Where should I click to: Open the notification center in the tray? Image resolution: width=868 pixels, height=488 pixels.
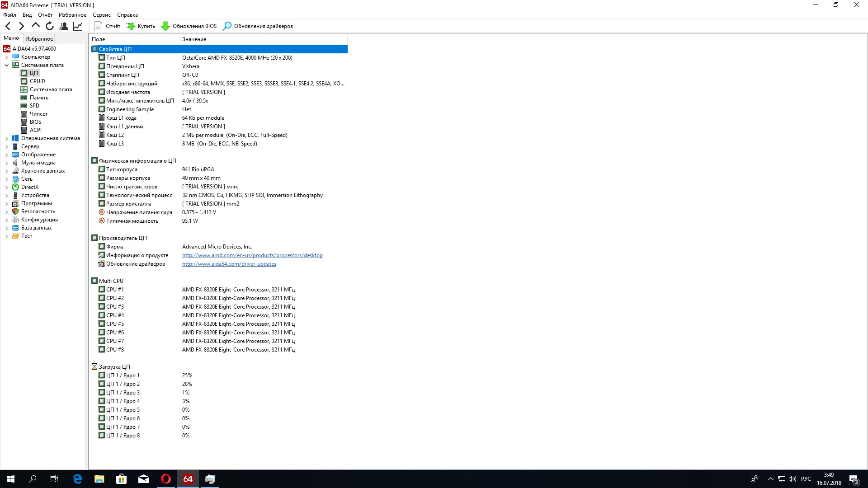point(854,479)
